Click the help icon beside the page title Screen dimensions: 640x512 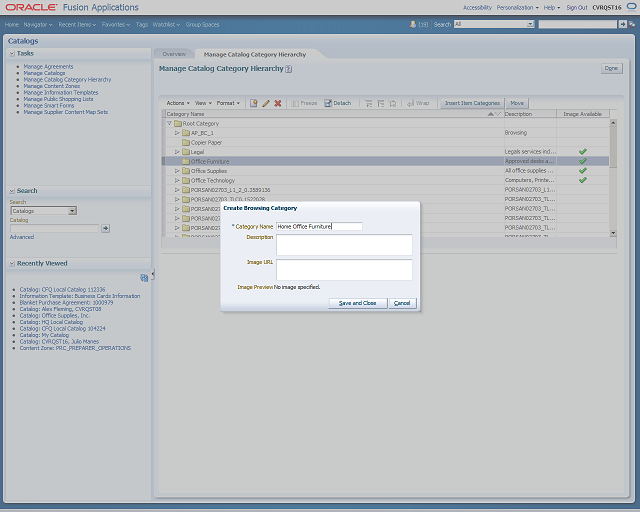click(289, 69)
